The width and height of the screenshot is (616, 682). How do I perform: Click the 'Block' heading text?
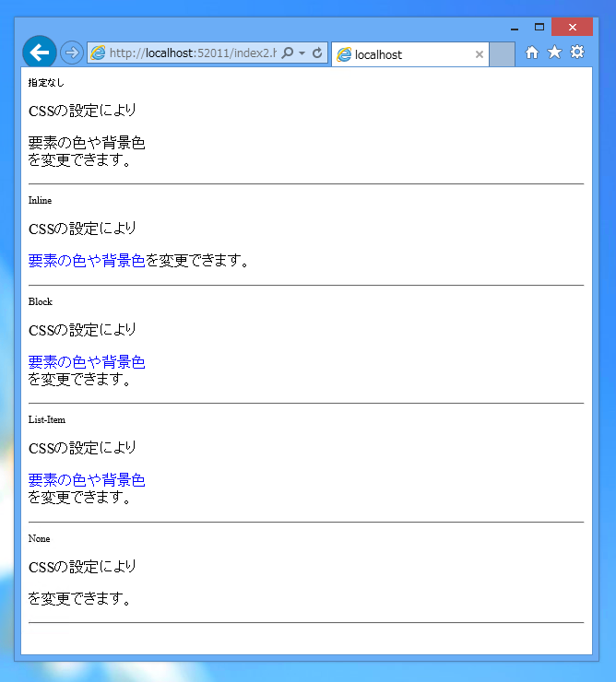(x=41, y=302)
